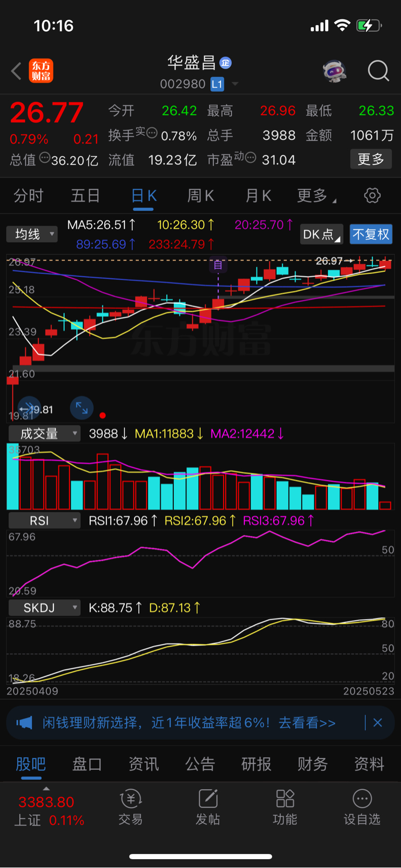
Task: Switch to the 资料 tab
Action: 369,764
